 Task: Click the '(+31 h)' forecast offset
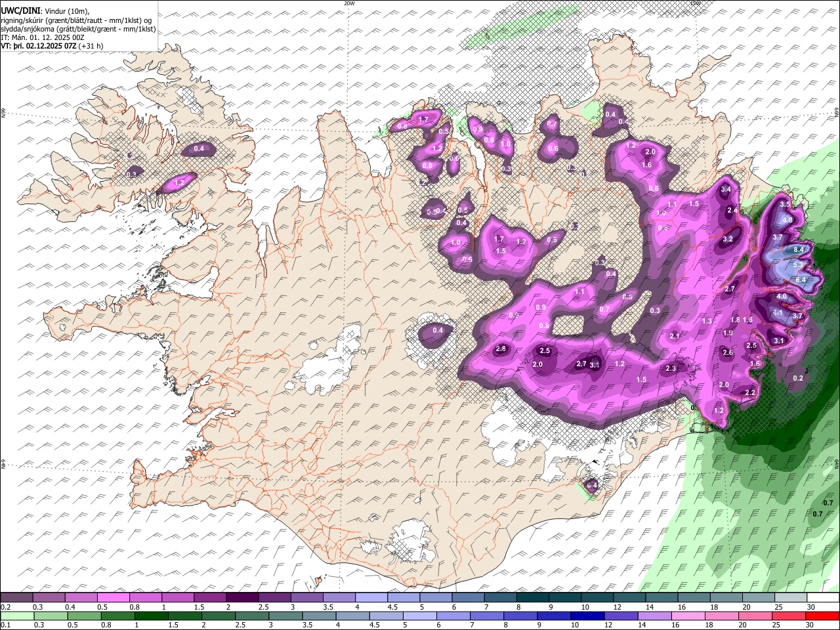tap(91, 47)
